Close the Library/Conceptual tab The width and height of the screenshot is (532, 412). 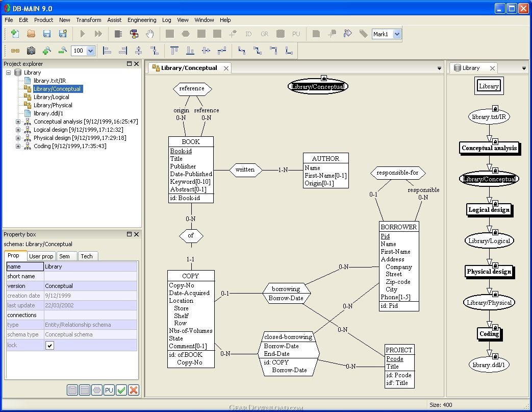(226, 68)
